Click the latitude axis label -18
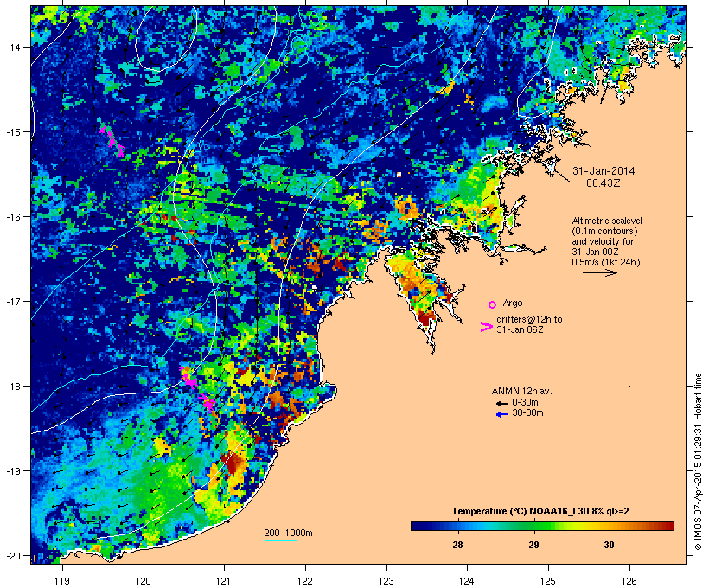 click(x=12, y=387)
